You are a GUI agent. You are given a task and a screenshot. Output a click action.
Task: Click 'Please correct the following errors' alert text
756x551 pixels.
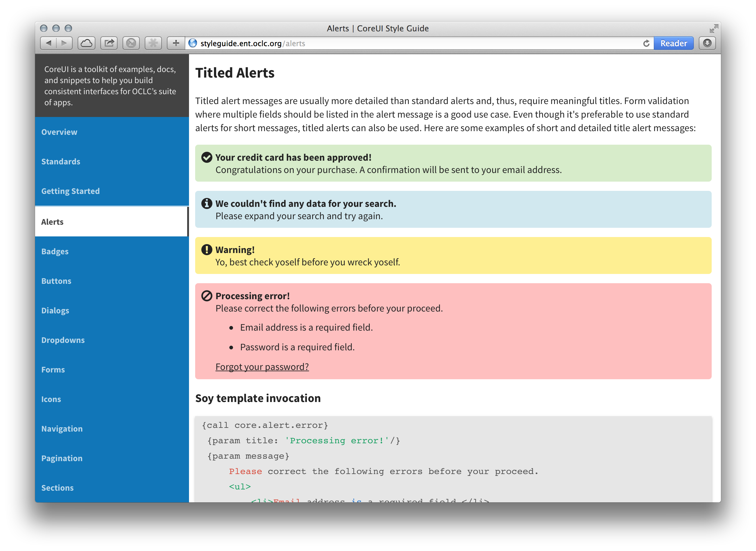click(x=329, y=308)
